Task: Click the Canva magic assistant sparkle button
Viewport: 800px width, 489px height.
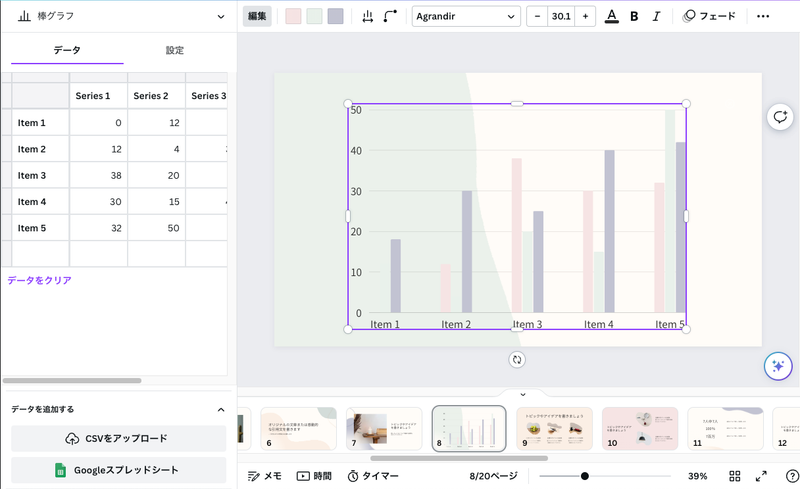Action: (778, 366)
